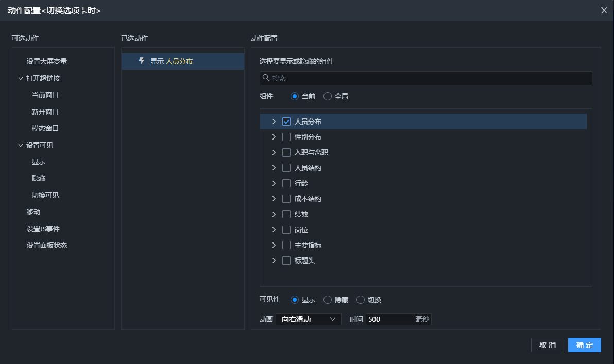Select 切换可见 in the action list
Viewport: 614px width, 364px height.
click(45, 195)
